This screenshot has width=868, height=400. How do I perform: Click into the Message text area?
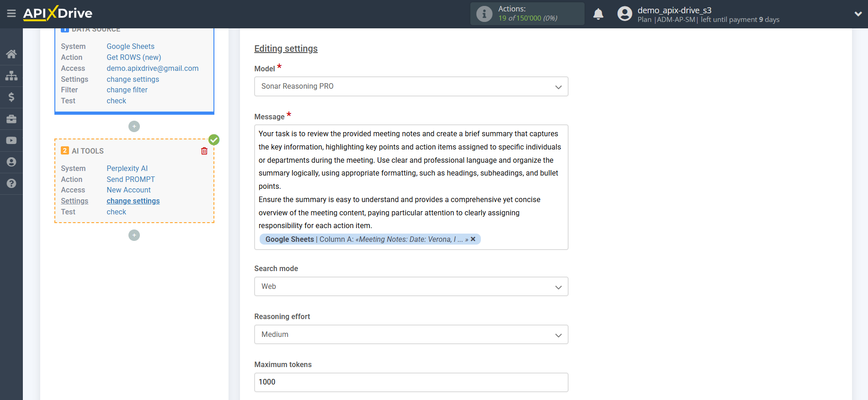[411, 187]
